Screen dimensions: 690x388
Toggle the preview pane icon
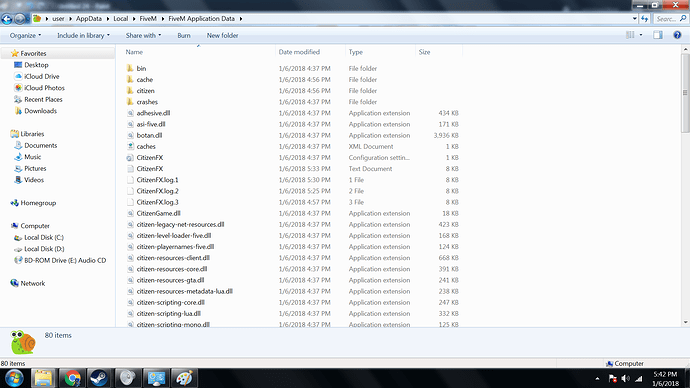[658, 35]
